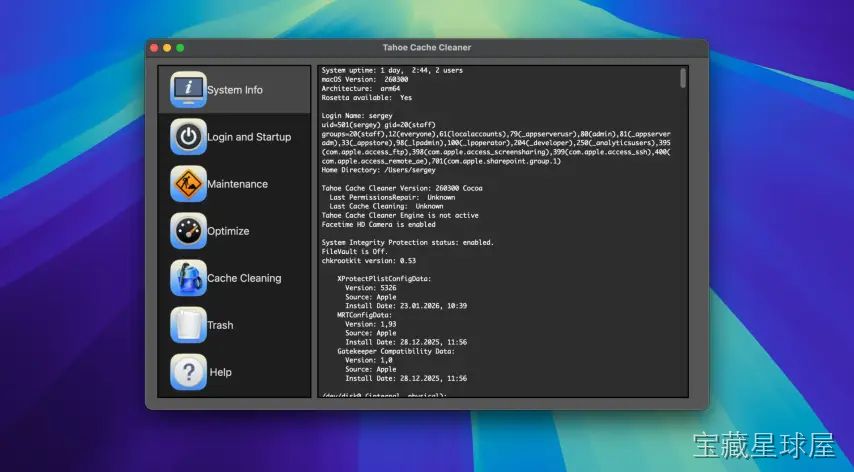Click the Help question mark icon
854x472 pixels.
coord(188,372)
